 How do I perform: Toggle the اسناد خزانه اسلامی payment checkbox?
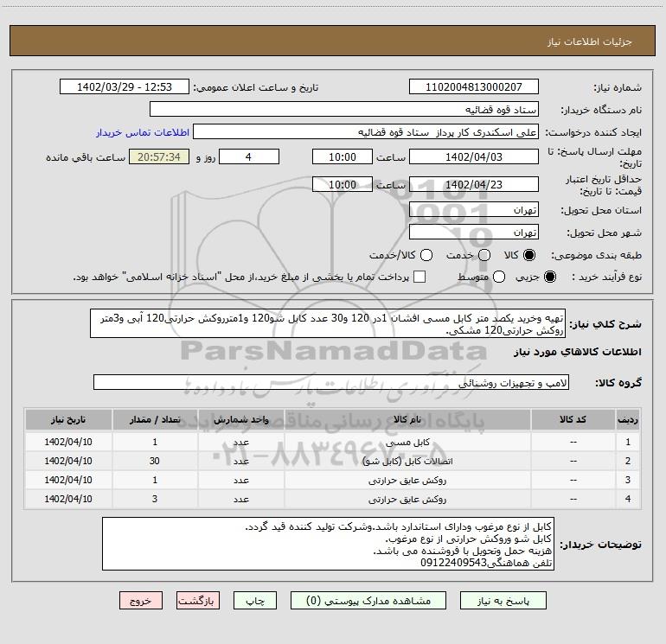click(x=420, y=277)
